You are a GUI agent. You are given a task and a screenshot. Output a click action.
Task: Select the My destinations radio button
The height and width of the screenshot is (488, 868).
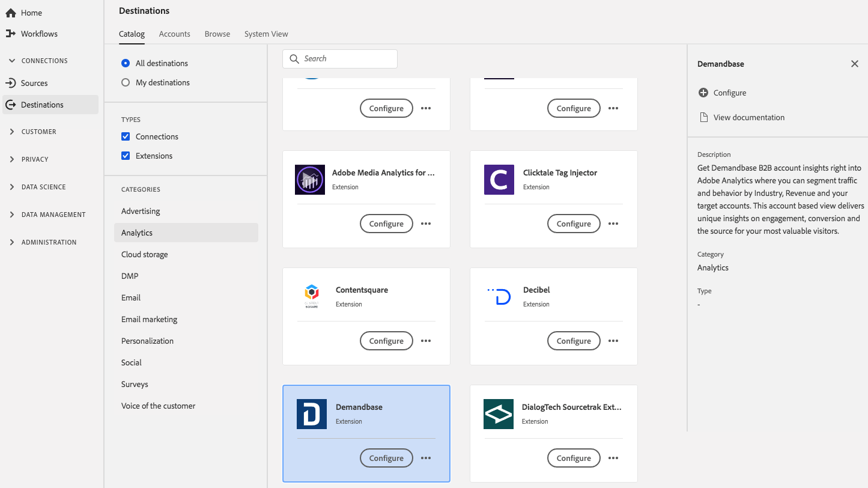point(126,82)
